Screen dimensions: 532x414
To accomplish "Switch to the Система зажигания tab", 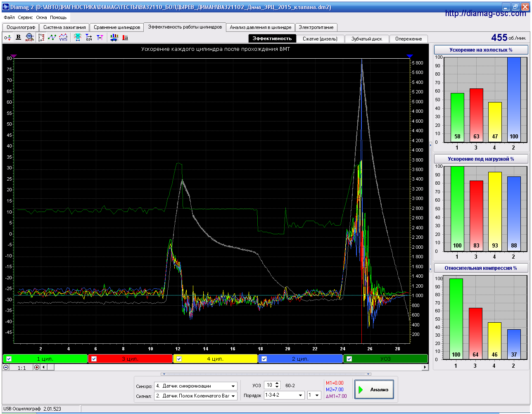I will coord(64,27).
